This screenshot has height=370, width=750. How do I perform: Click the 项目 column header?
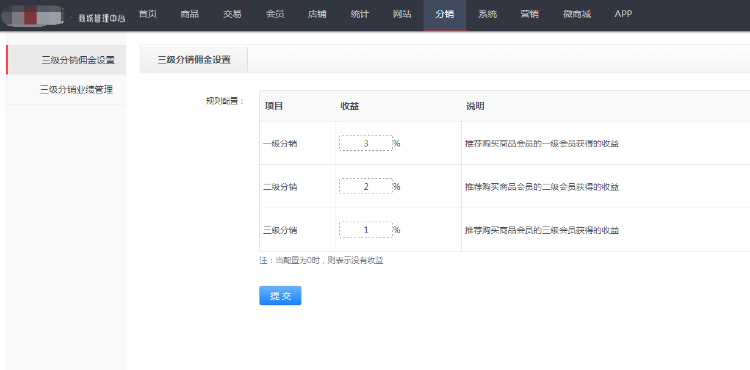(274, 106)
